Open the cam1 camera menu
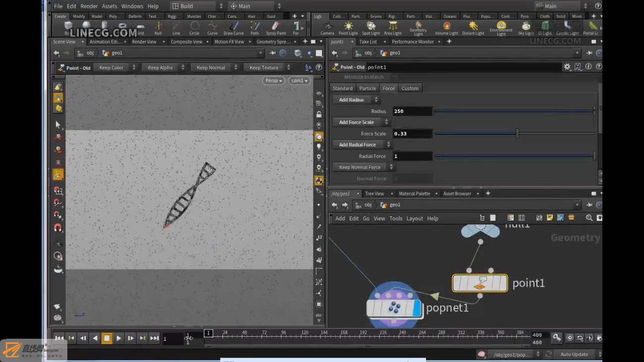Screen dimensions: 644x362 pyautogui.click(x=299, y=80)
